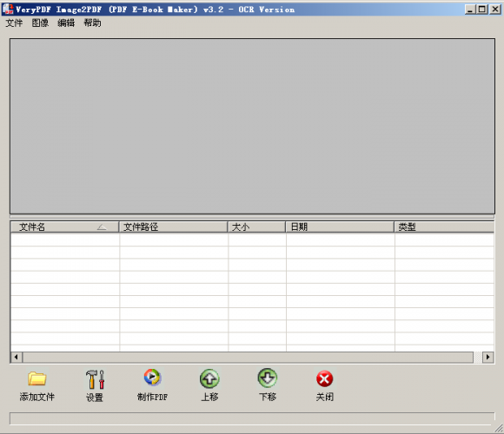Viewport: 504px width, 434px height.
Task: Sort list by 日期 column header
Action: [x=340, y=227]
